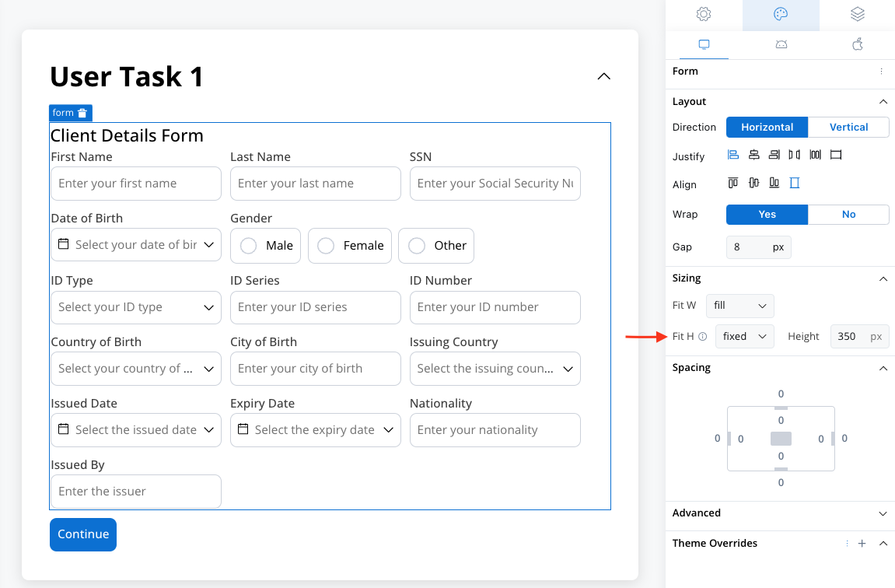
Task: Click the Nationality input field
Action: (x=495, y=430)
